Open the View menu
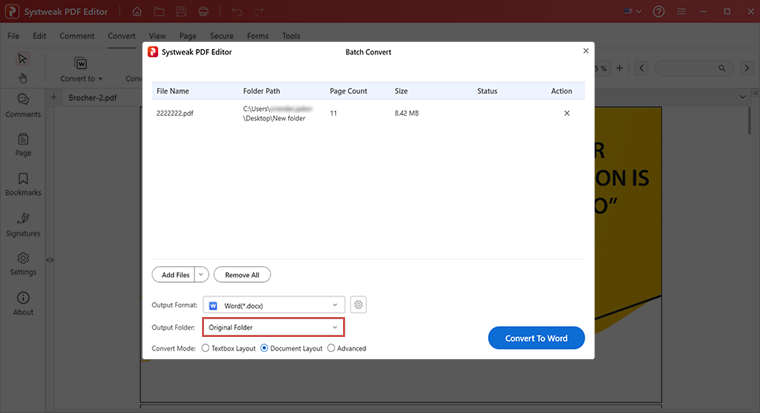This screenshot has height=413, width=760. (x=157, y=36)
